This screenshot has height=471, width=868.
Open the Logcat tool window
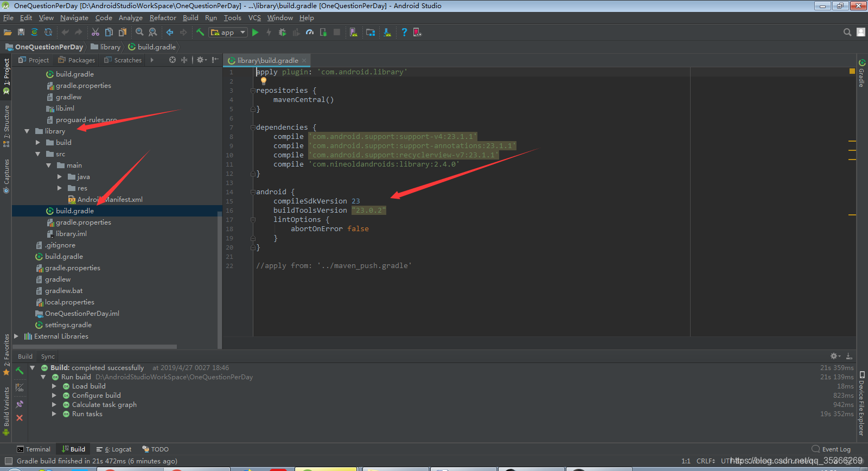(x=114, y=449)
